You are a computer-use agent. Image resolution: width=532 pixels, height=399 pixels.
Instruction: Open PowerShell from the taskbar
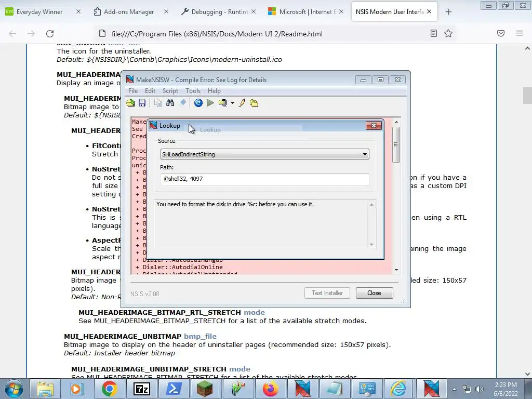(x=174, y=389)
